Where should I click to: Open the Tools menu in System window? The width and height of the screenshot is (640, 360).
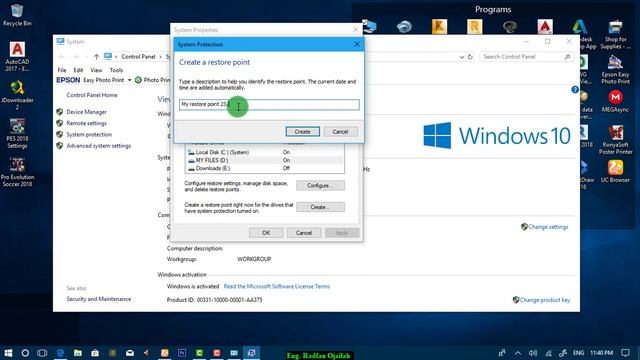coord(116,70)
